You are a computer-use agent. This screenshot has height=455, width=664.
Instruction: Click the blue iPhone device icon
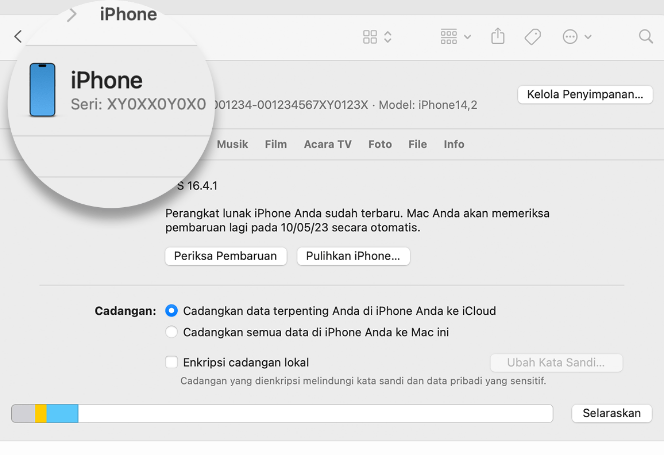click(x=42, y=90)
